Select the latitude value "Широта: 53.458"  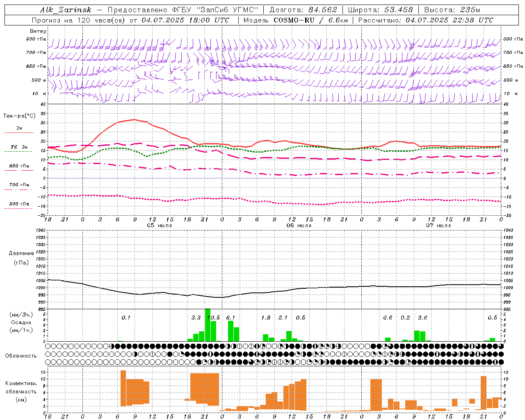(x=380, y=10)
